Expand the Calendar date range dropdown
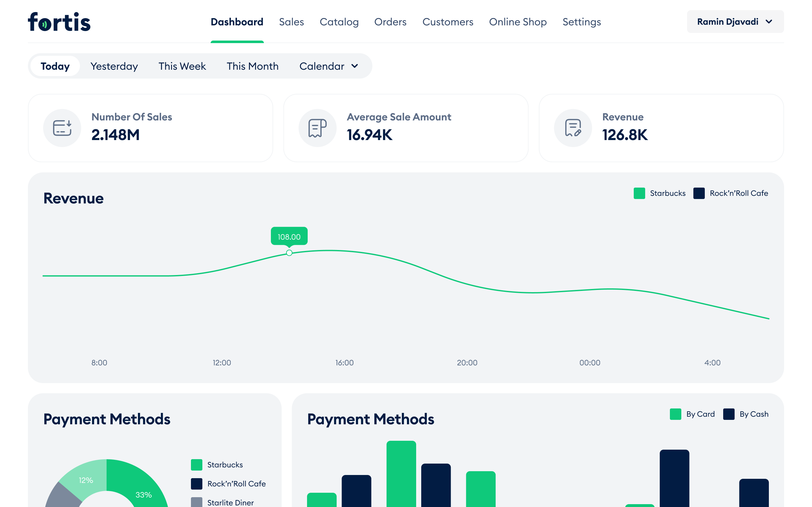 (328, 66)
